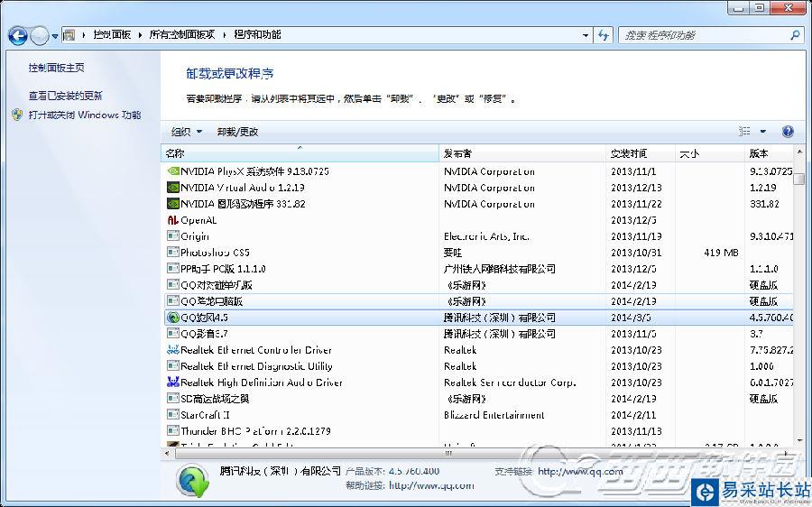Click the Realtek Semiconductor Corp. publisher cell
The width and height of the screenshot is (812, 507).
(510, 383)
